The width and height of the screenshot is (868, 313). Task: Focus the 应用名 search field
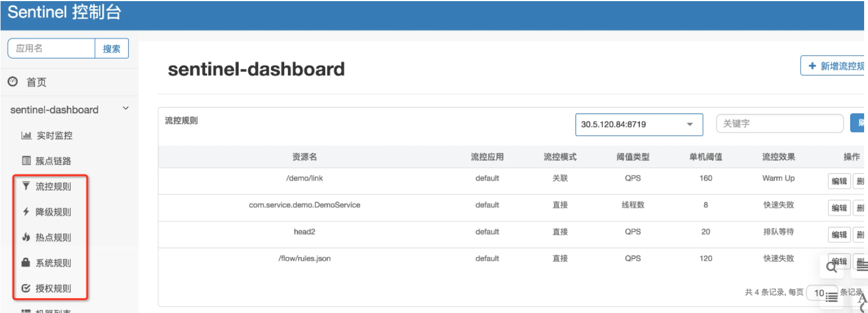click(51, 49)
